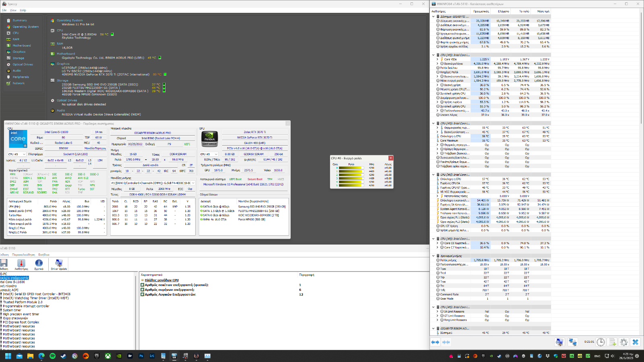Image resolution: width=644 pixels, height=362 pixels.
Task: Open the memory module BANK 0 dropdown
Action: click(153, 183)
